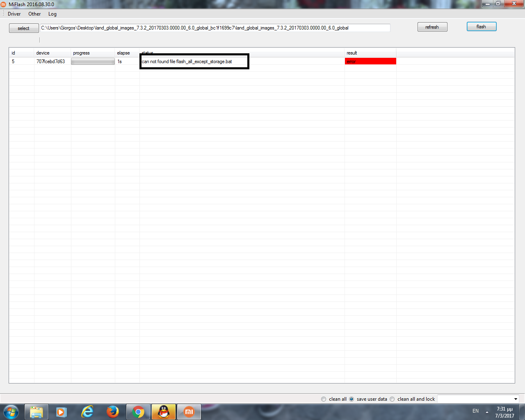The width and height of the screenshot is (525, 420).
Task: Close the MiFlash window
Action: click(x=514, y=4)
